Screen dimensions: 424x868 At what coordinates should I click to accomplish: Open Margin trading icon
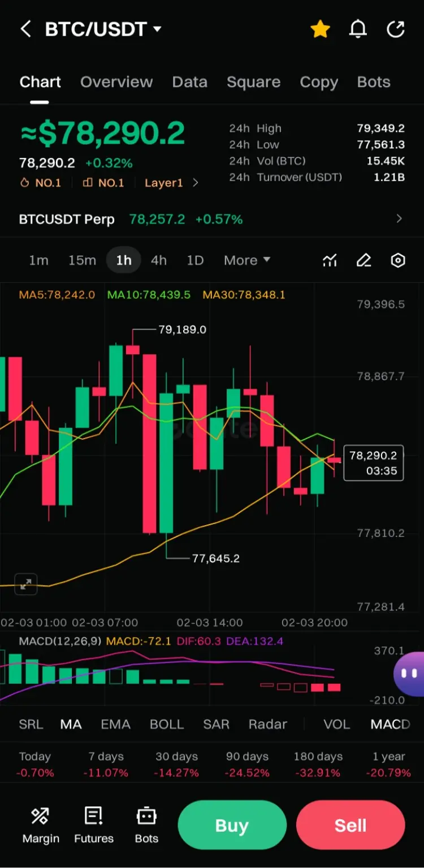(x=41, y=825)
